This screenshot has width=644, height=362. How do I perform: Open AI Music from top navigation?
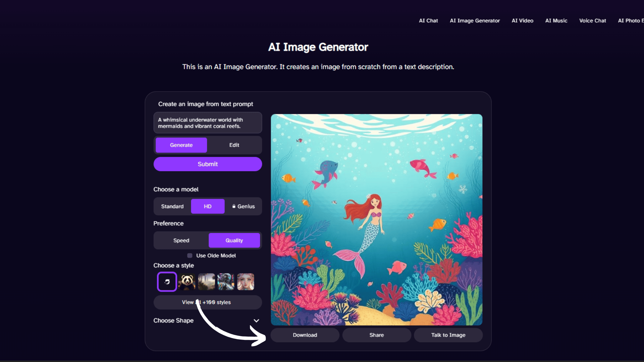[x=556, y=21]
